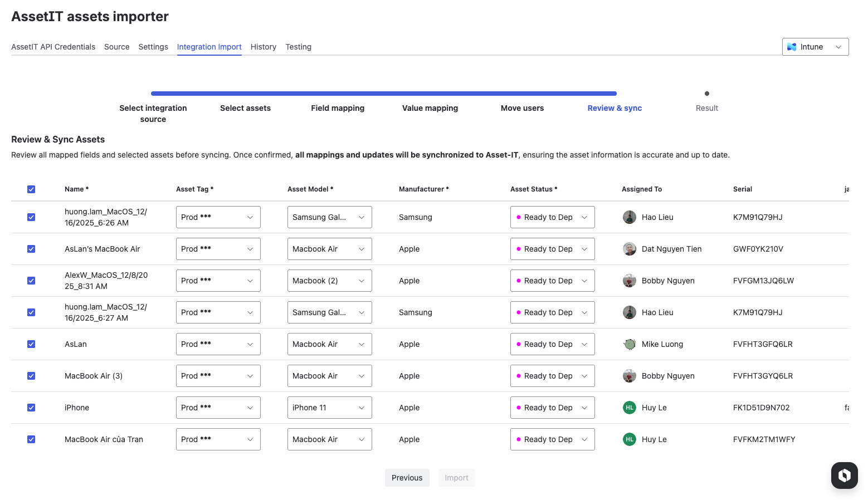Viewport: 868px width, 500px height.
Task: Click the floating chat widget icon
Action: point(844,475)
